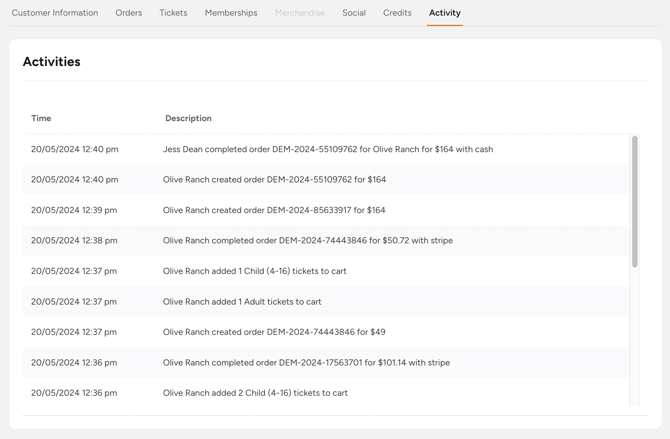Screen dimensions: 670x439
Task: Select the Jess Dean completed order entry
Action: (326, 149)
